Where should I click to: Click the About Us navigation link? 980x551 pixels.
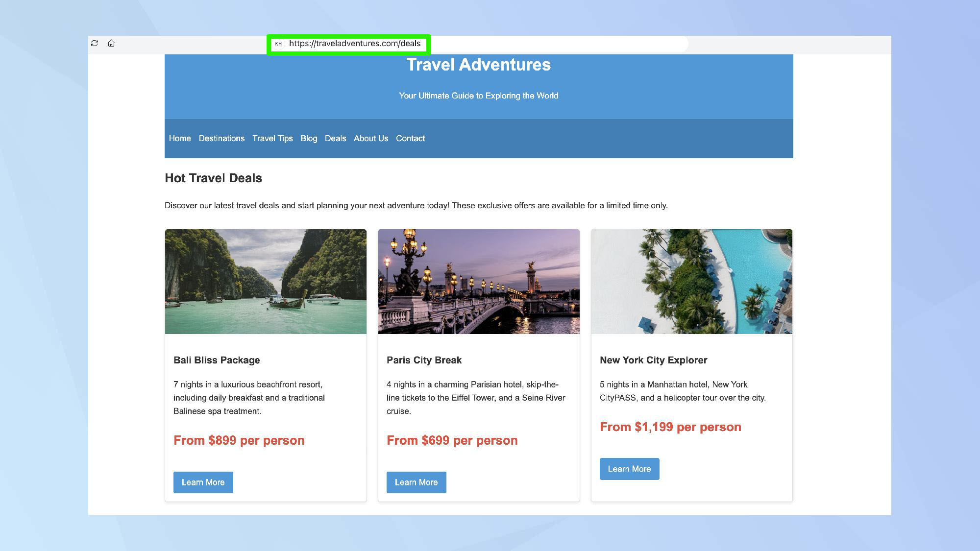370,139
